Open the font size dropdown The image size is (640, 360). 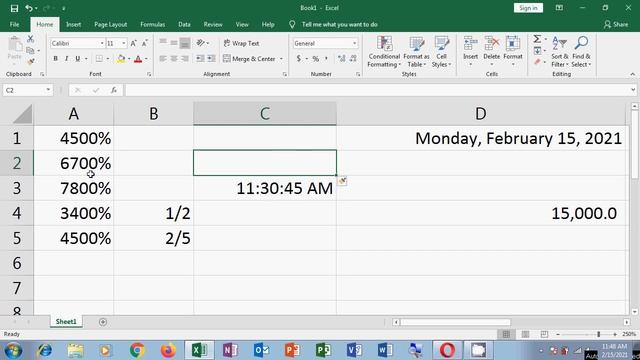point(124,43)
